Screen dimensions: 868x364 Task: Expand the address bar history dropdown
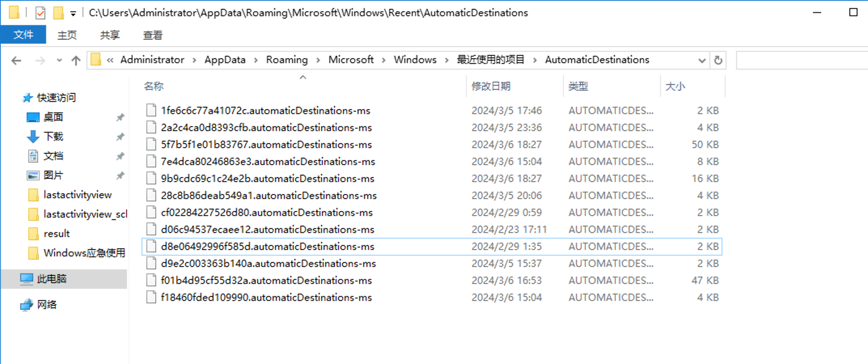[x=702, y=60]
